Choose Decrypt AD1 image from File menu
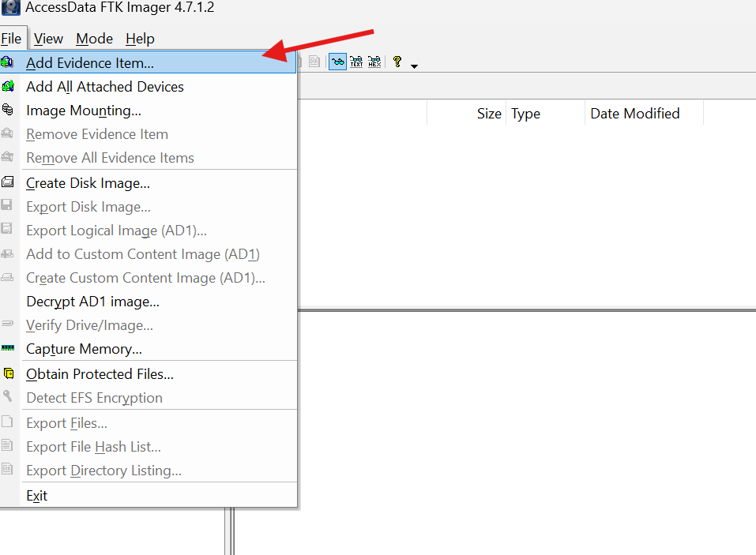Screen dimensions: 756x555 pyautogui.click(x=92, y=302)
